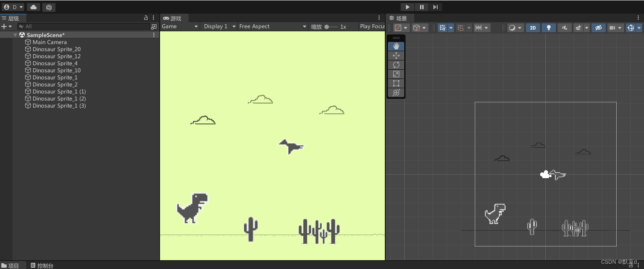This screenshot has width=644, height=269.
Task: Open the grid axis dropdown arrow
Action: tap(450, 28)
